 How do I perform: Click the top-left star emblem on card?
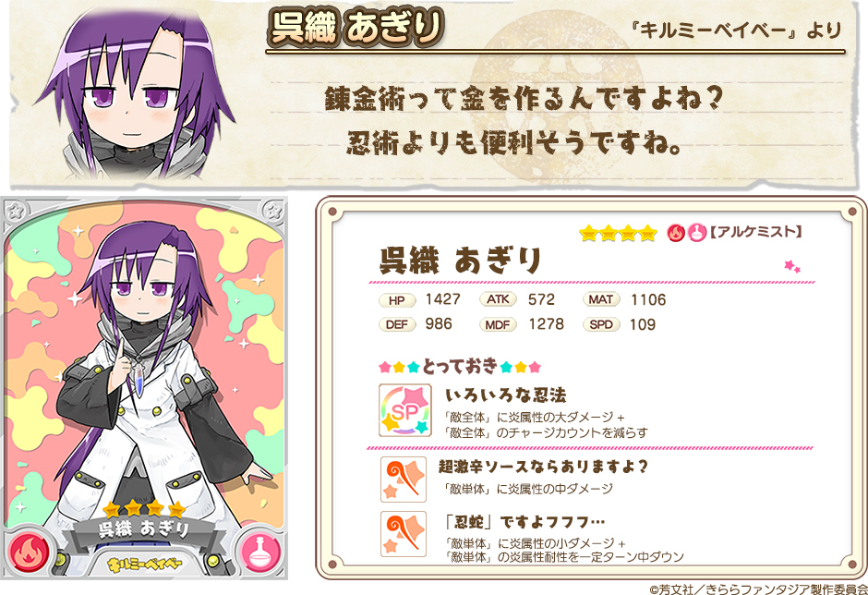point(16,211)
